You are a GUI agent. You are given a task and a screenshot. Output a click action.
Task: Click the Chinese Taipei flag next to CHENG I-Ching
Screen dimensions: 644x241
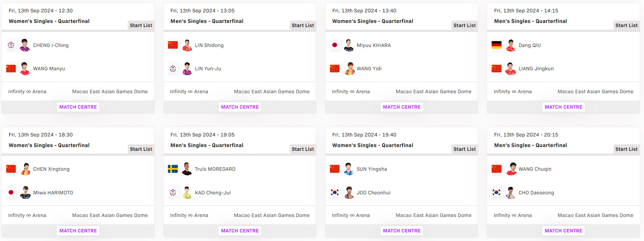pos(11,45)
